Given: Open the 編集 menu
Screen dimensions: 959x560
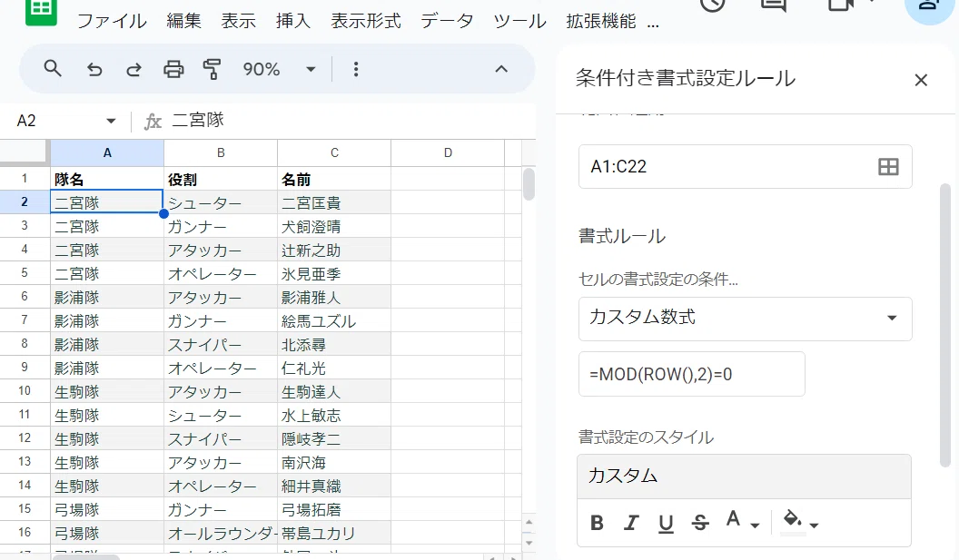Looking at the screenshot, I should coord(184,22).
